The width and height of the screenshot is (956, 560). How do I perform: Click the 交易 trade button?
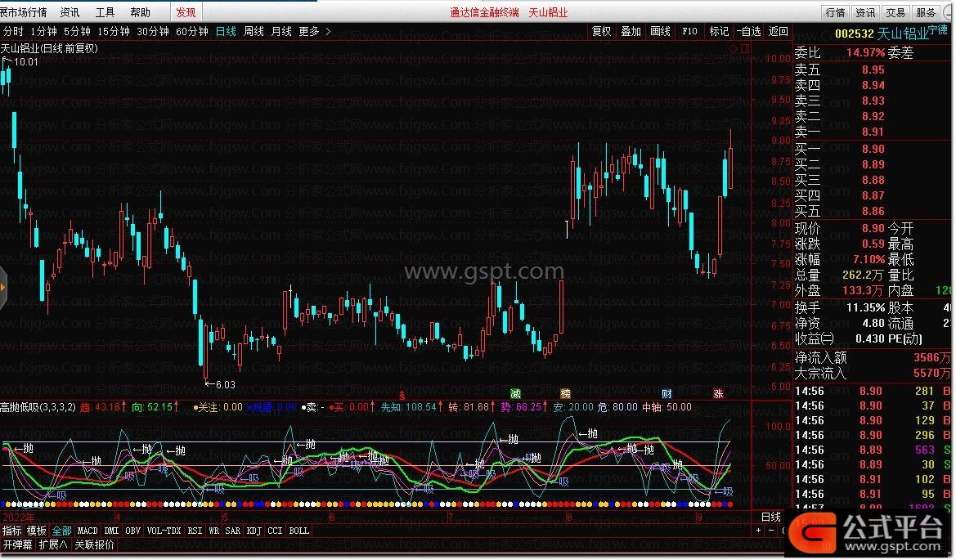(895, 12)
